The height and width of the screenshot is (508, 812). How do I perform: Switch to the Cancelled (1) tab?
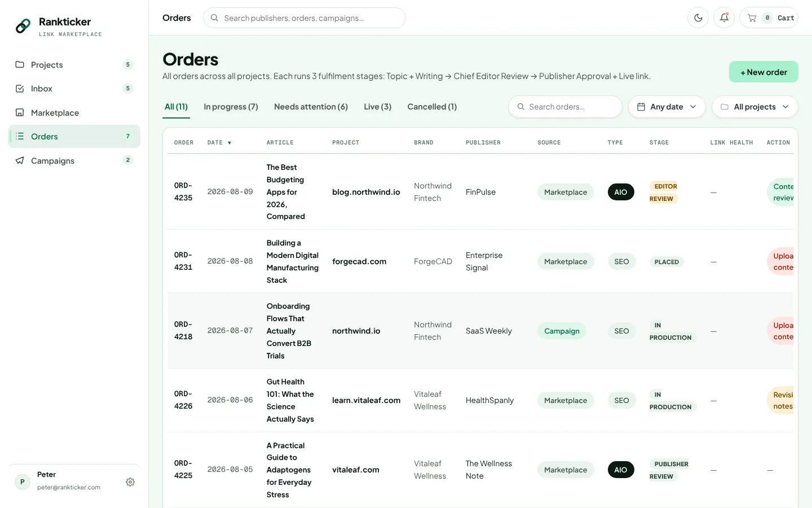pyautogui.click(x=432, y=107)
